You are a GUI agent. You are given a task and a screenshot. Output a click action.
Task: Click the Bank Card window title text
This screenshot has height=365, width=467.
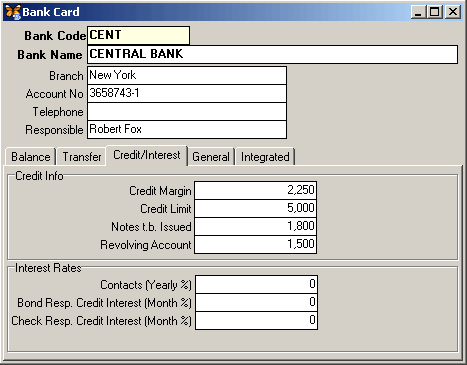point(51,12)
